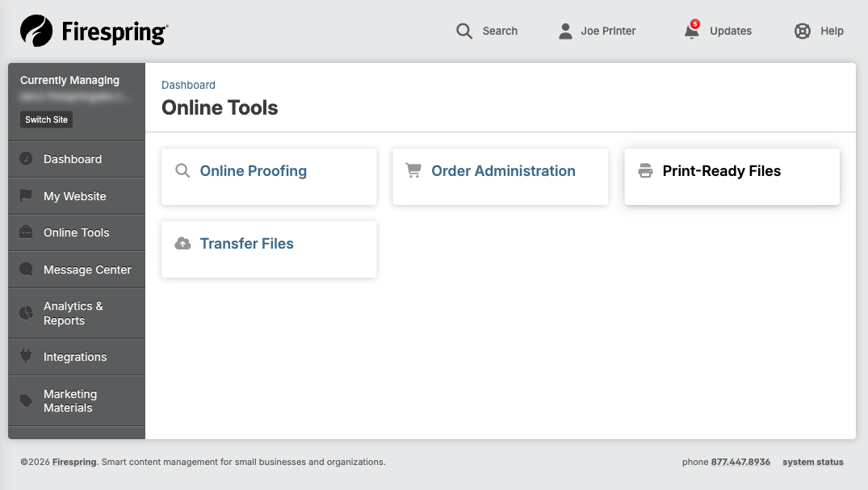Click the Order Administration shopping cart icon
Image resolution: width=868 pixels, height=490 pixels.
(413, 170)
